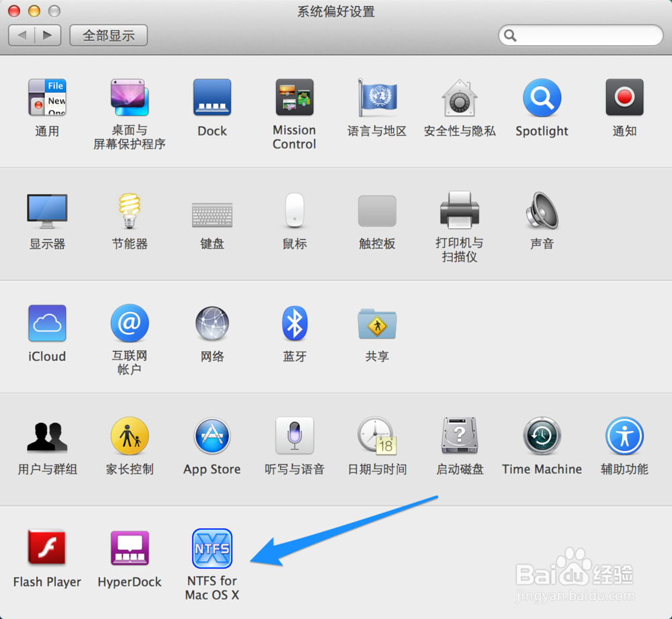Image resolution: width=672 pixels, height=619 pixels.
Task: Open 打印机与扫描仪 settings
Action: (x=460, y=211)
